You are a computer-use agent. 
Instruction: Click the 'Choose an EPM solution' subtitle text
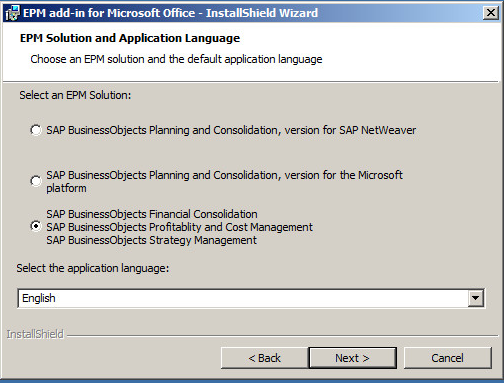(x=176, y=59)
